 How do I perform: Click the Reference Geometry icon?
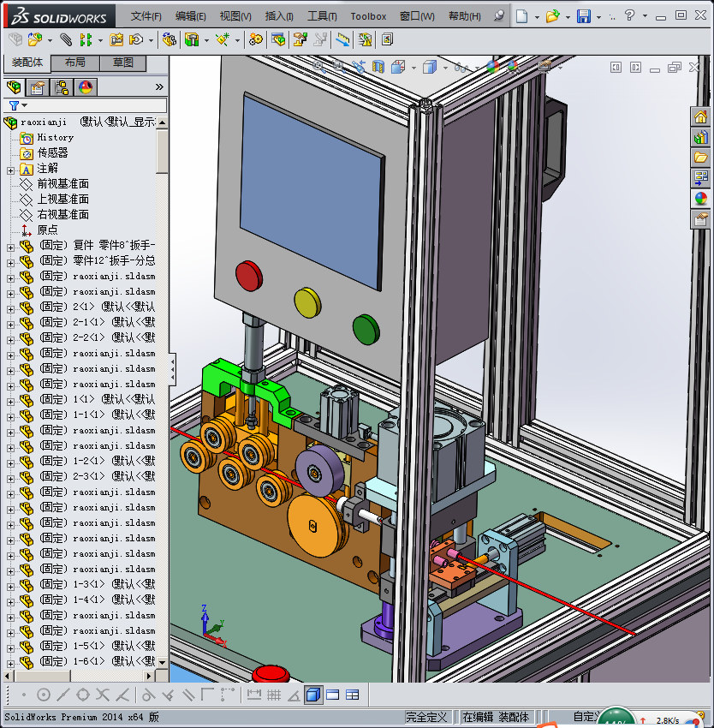[223, 40]
